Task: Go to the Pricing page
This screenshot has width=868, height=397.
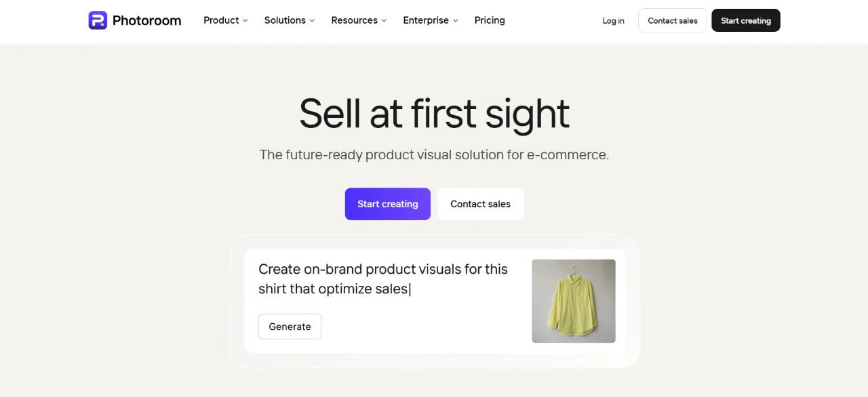Action: coord(490,20)
